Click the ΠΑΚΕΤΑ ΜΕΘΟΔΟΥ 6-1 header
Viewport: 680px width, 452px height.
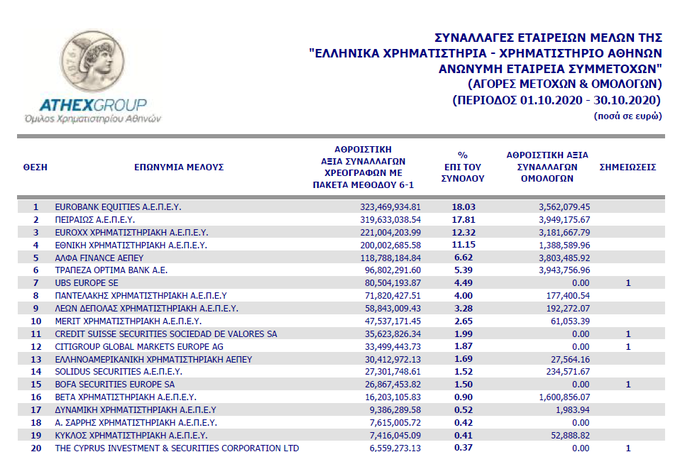point(363,185)
